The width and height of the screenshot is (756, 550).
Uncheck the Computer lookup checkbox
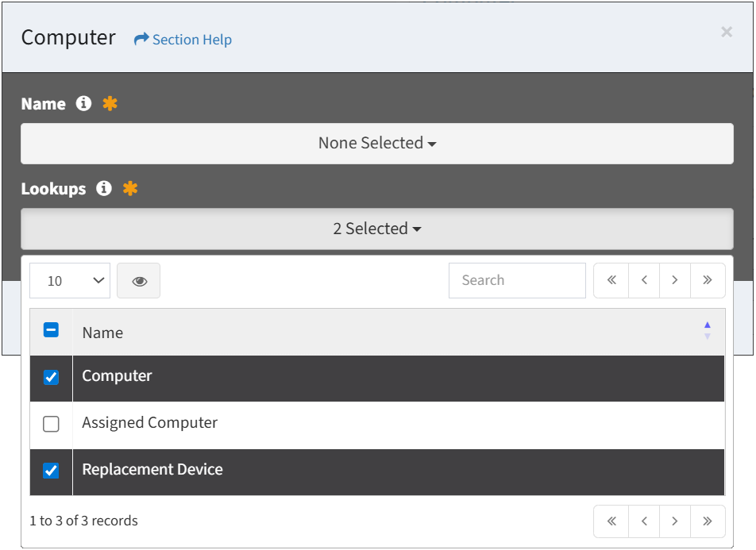point(51,377)
